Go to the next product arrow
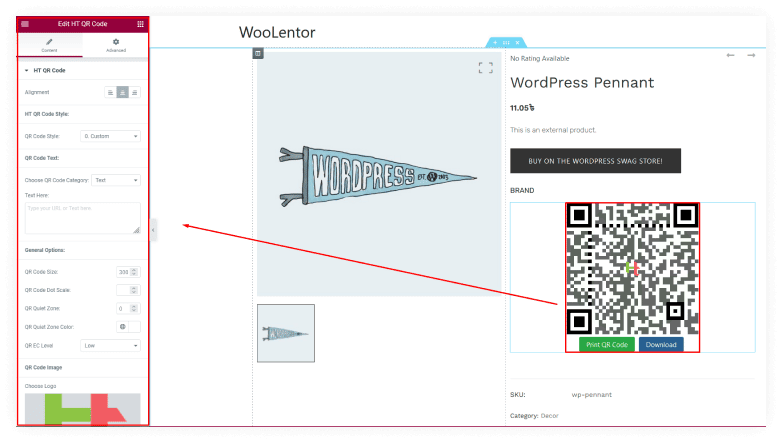Image resolution: width=782 pixels, height=443 pixels. [751, 55]
